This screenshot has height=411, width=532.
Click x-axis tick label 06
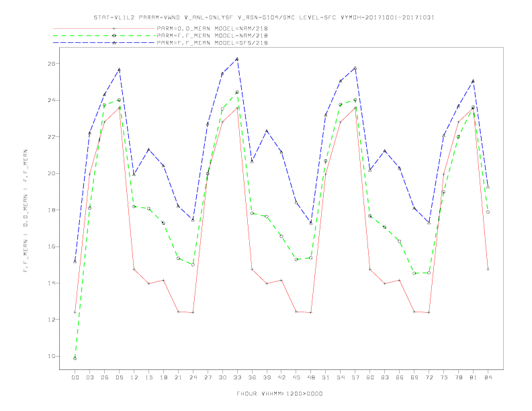tap(105, 377)
